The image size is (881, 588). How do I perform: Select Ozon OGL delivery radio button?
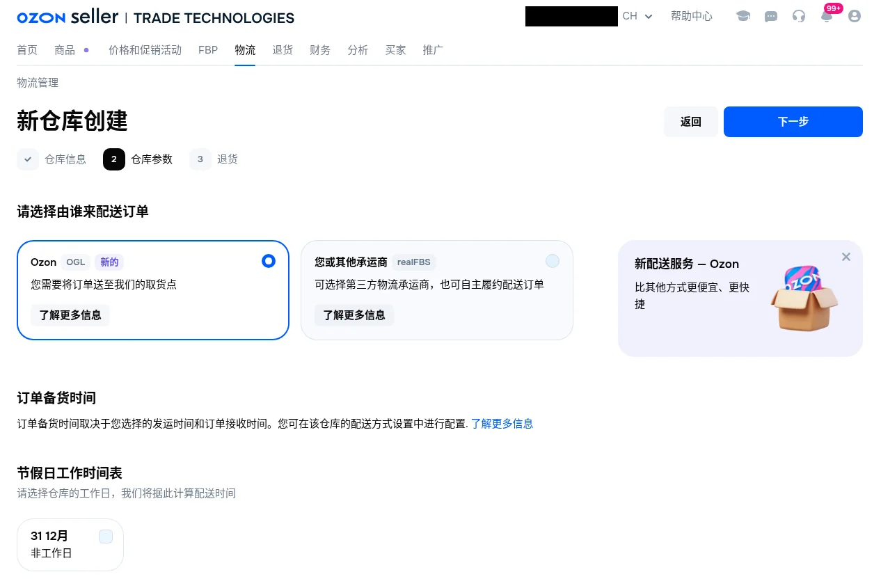[269, 261]
